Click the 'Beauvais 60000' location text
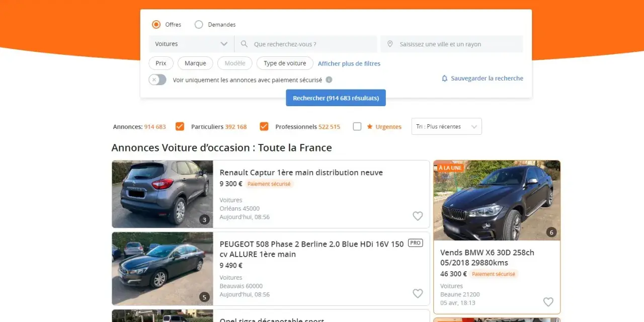The width and height of the screenshot is (644, 322). click(241, 286)
